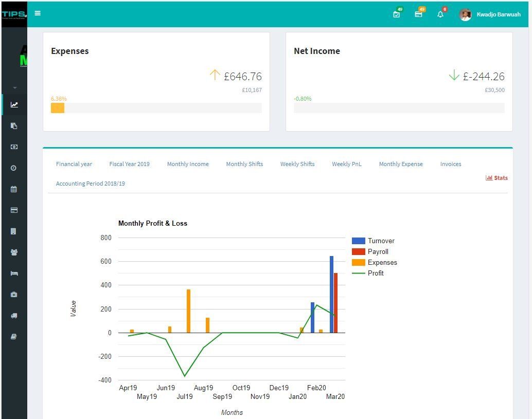532x419 pixels.
Task: Click the Stats link
Action: [496, 178]
